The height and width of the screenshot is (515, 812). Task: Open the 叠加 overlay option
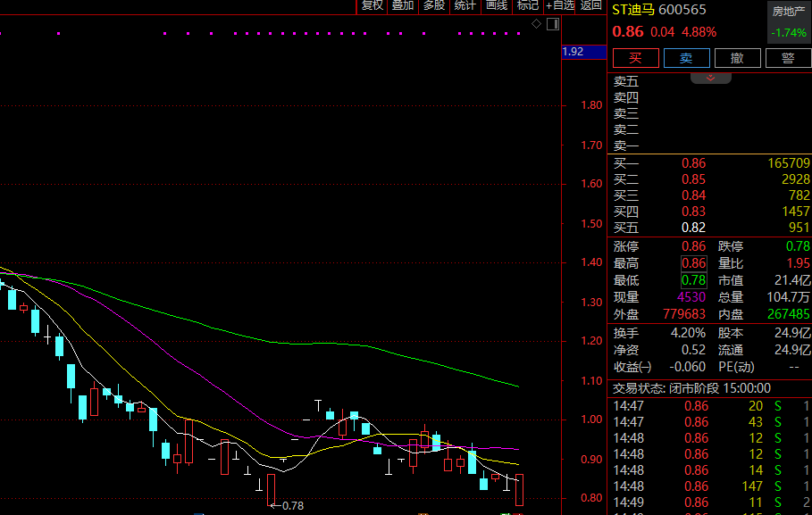tap(403, 5)
